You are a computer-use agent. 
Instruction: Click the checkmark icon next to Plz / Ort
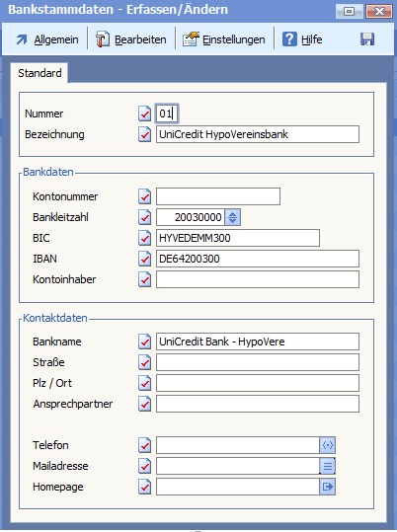144,383
